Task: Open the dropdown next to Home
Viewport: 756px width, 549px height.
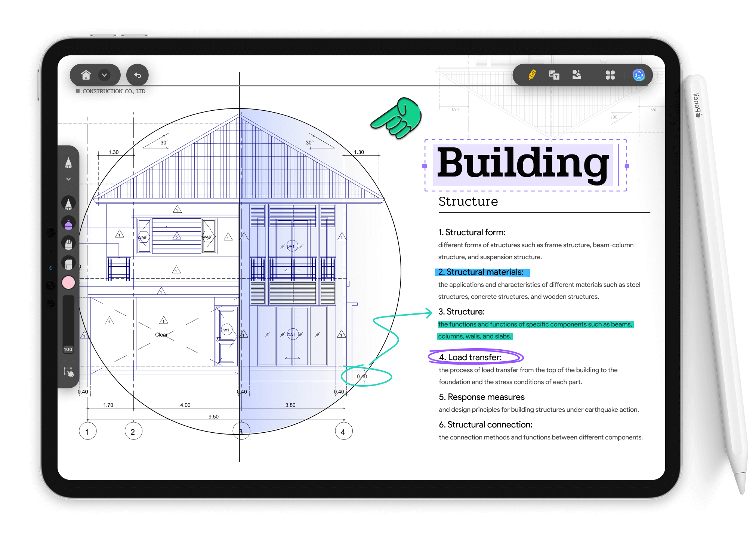Action: [x=105, y=75]
